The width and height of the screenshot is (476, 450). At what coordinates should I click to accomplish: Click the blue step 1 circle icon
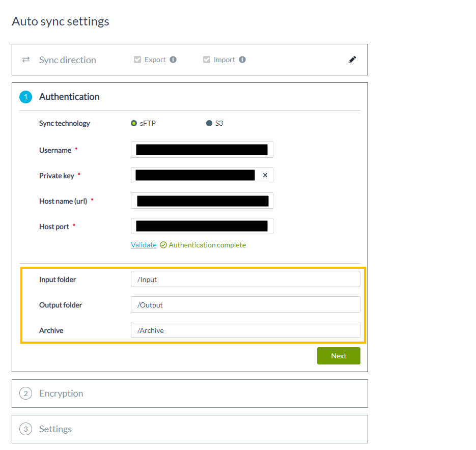26,97
